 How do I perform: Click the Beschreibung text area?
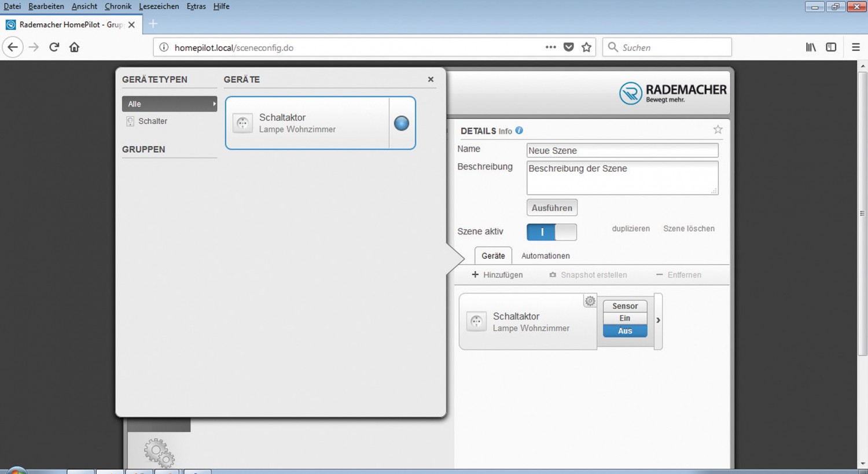click(x=622, y=178)
